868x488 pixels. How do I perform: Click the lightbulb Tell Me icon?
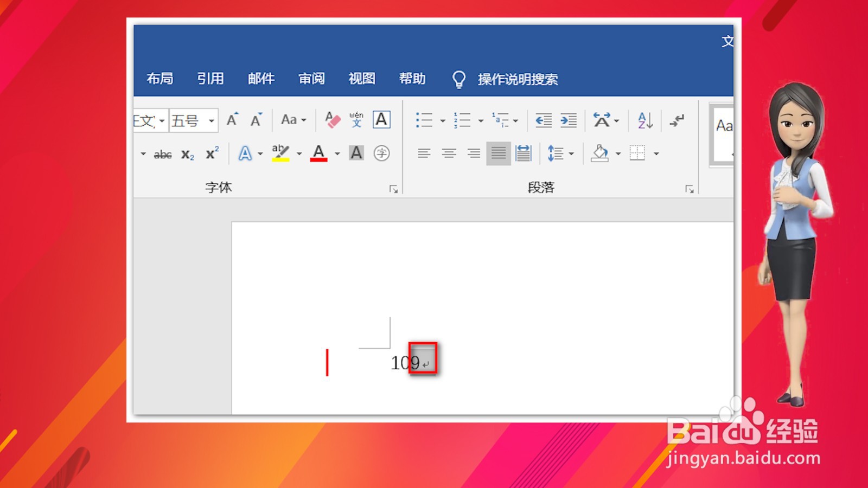(459, 79)
